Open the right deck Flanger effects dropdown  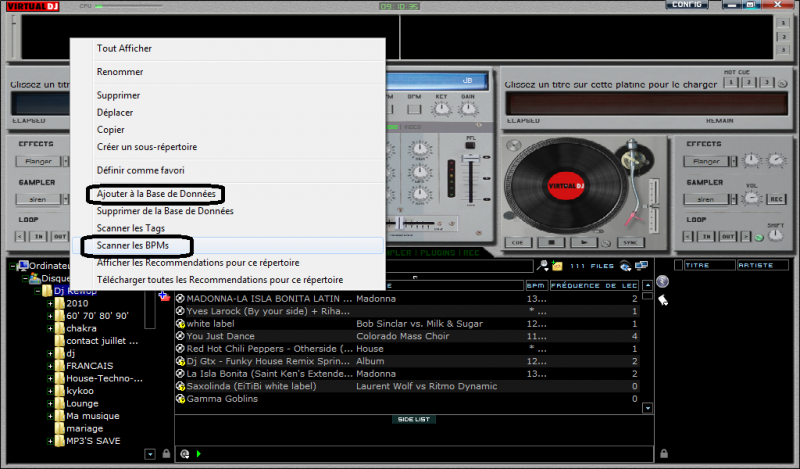click(x=707, y=161)
